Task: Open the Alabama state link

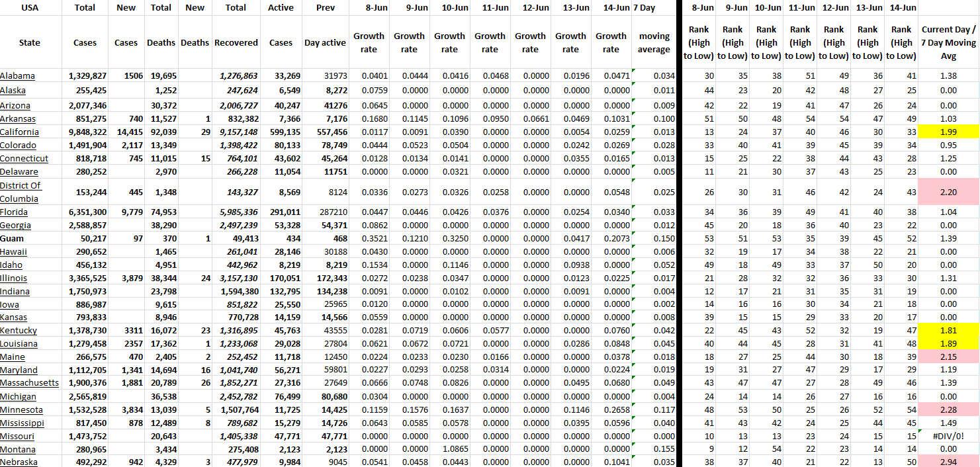Action: (18, 76)
